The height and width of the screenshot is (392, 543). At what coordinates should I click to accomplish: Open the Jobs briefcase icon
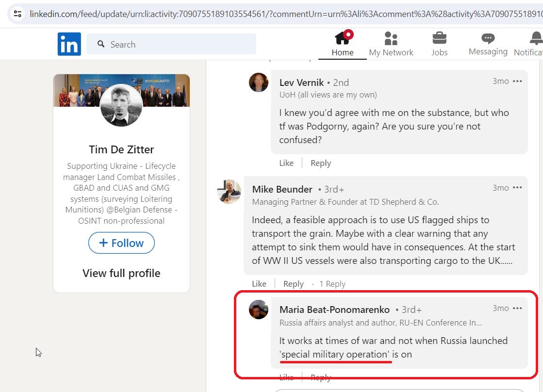(440, 38)
